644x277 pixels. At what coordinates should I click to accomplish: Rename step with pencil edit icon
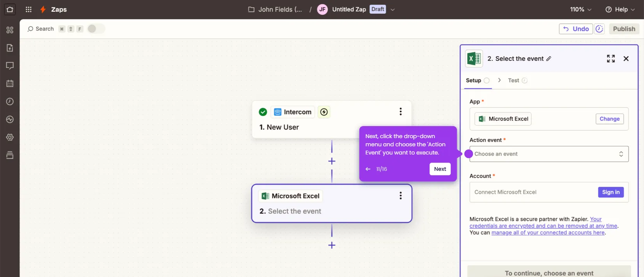coord(549,59)
